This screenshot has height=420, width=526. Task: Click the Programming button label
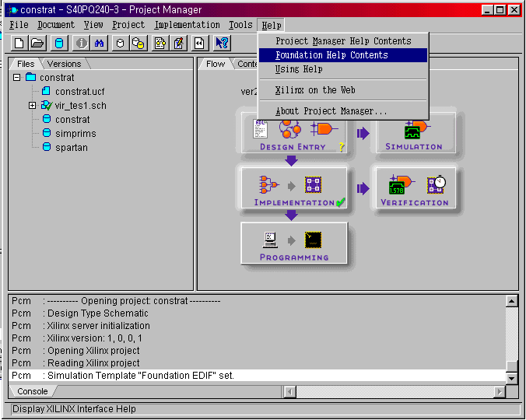[294, 257]
